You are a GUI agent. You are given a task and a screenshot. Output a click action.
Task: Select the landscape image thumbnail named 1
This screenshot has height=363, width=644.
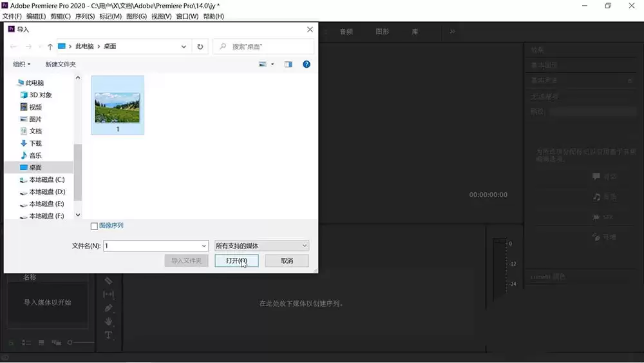click(x=117, y=105)
